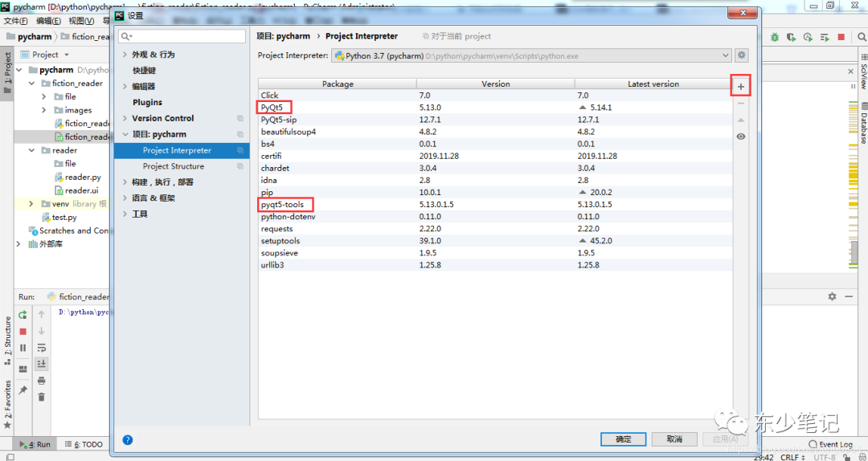Click the rerun icon in Run panel
The height and width of the screenshot is (461, 868).
[x=23, y=315]
